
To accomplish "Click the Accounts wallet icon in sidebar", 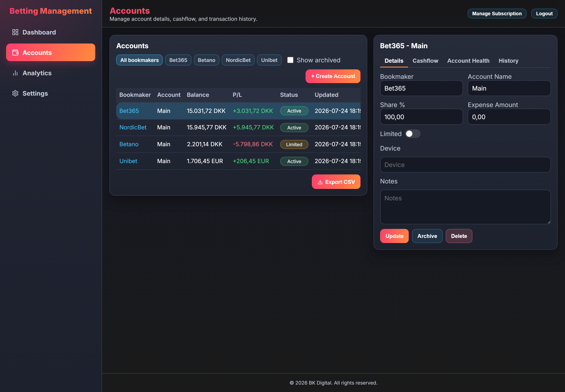I will tap(15, 53).
